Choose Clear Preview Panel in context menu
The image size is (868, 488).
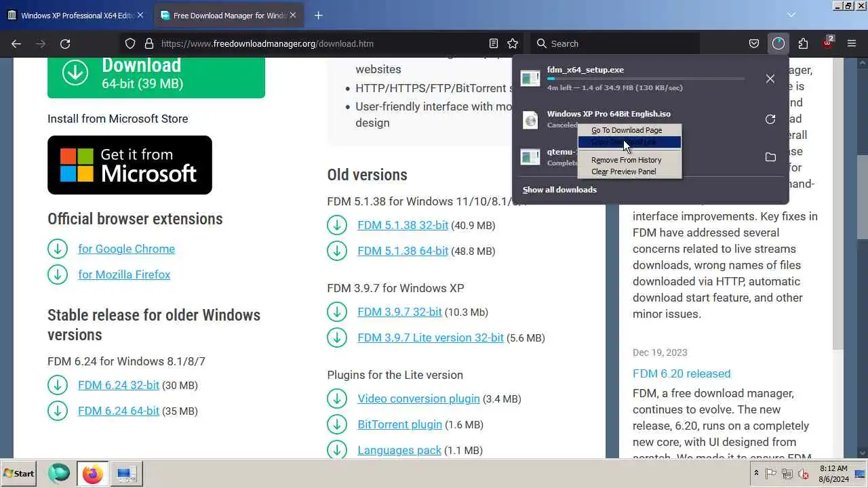pyautogui.click(x=629, y=171)
